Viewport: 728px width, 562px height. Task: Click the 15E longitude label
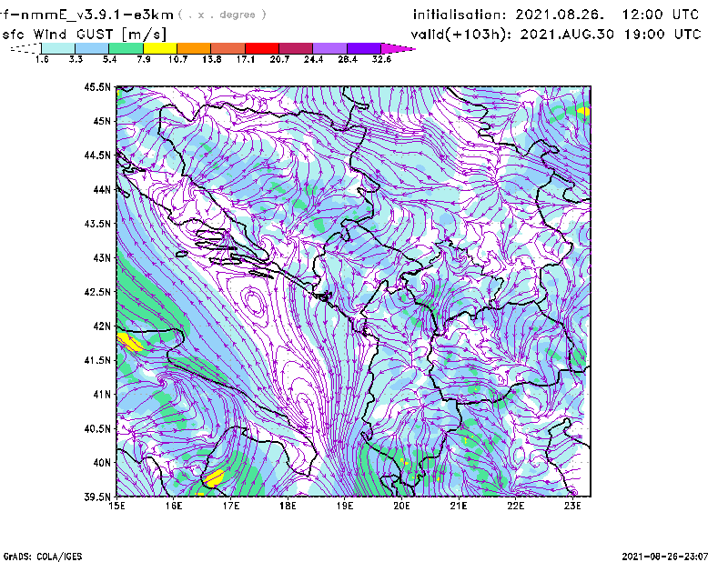[x=116, y=506]
